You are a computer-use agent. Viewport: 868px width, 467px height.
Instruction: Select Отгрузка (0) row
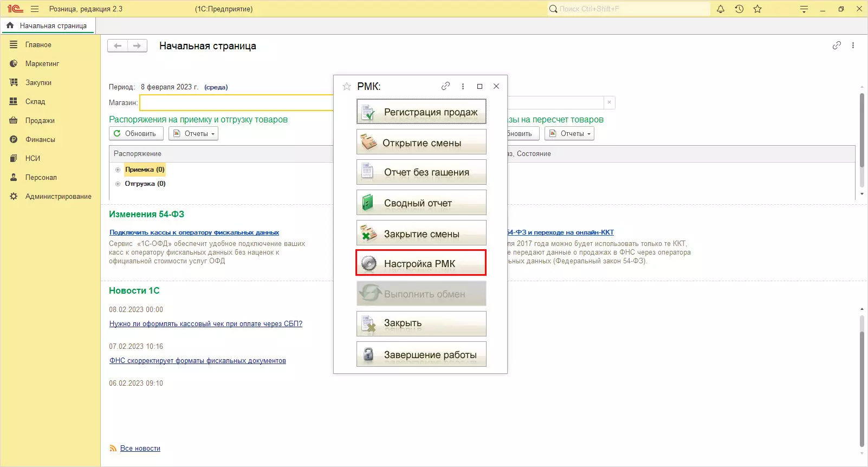tap(145, 184)
